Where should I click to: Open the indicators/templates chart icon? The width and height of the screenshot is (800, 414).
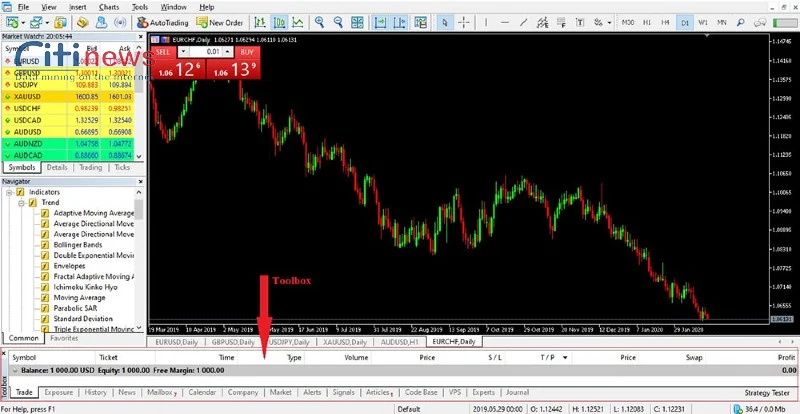click(420, 22)
